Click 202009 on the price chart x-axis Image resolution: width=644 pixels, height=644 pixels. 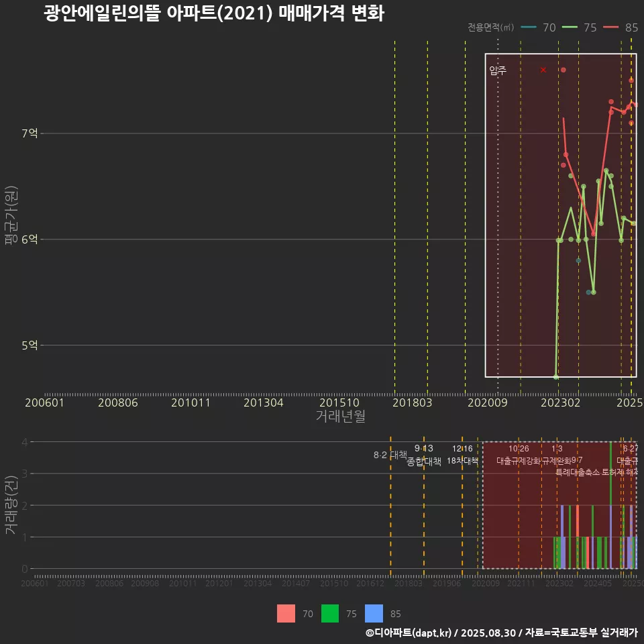click(x=488, y=402)
